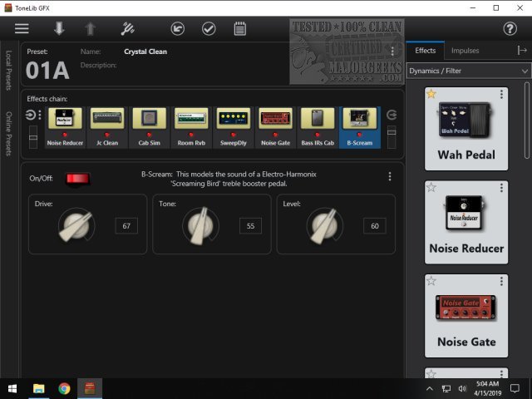Select Jc Clean amp in effects chain

[107, 127]
